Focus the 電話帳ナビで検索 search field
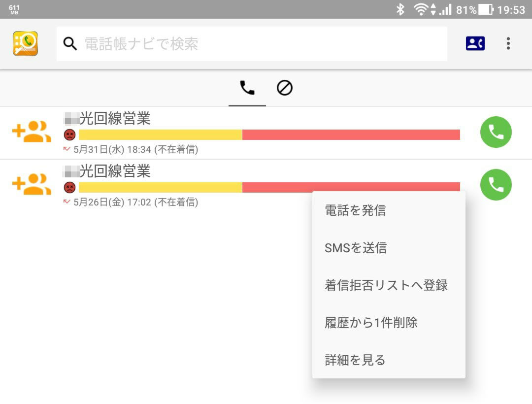Image resolution: width=532 pixels, height=404 pixels. (252, 44)
